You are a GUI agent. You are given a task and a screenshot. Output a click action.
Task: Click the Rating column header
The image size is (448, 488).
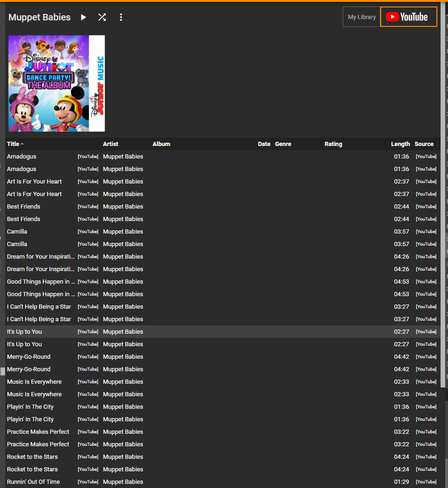333,144
